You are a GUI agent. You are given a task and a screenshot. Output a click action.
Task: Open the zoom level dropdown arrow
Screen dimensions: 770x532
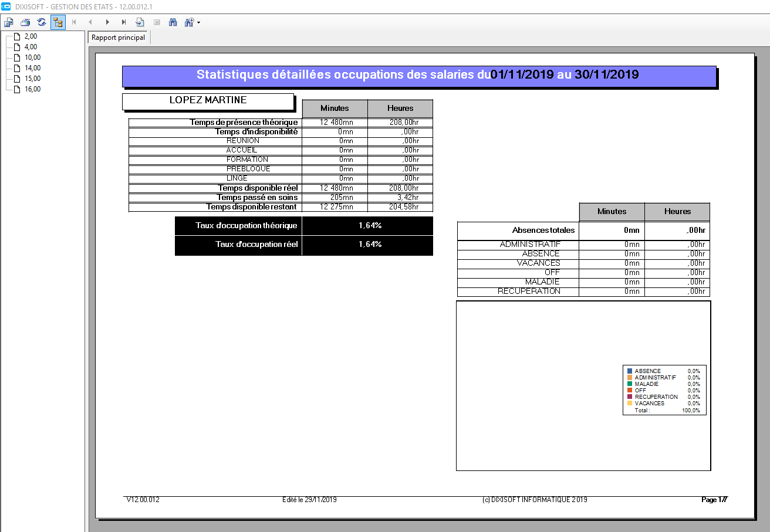199,22
